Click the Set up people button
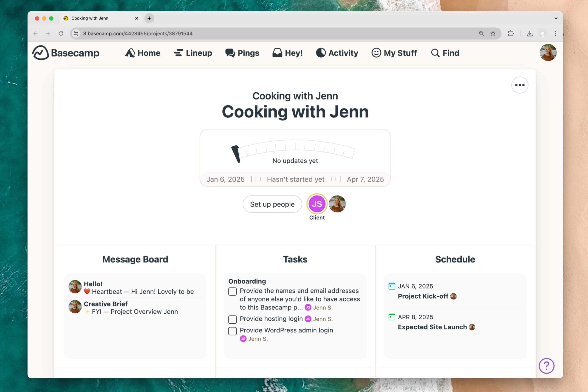This screenshot has height=392, width=588. pyautogui.click(x=272, y=204)
